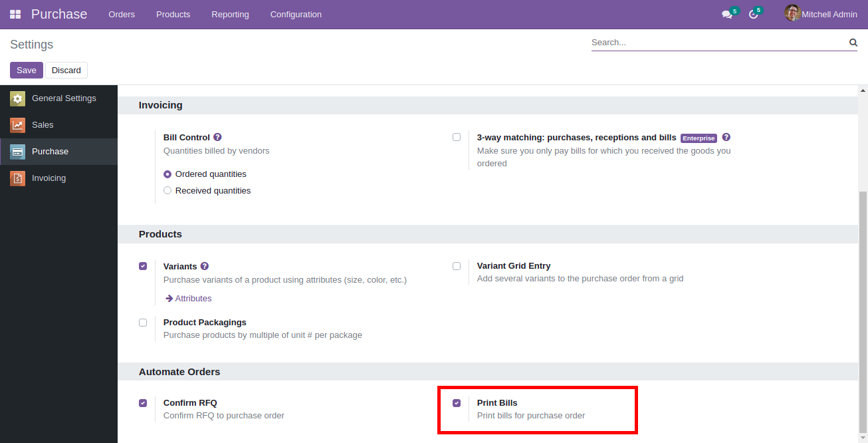Open the Orders menu
This screenshot has width=868, height=443.
pos(122,14)
